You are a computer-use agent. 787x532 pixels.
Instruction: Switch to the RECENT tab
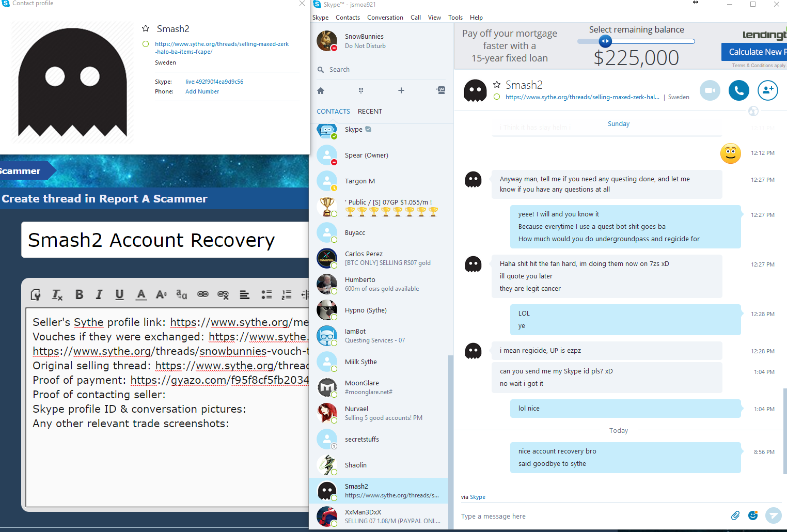370,111
